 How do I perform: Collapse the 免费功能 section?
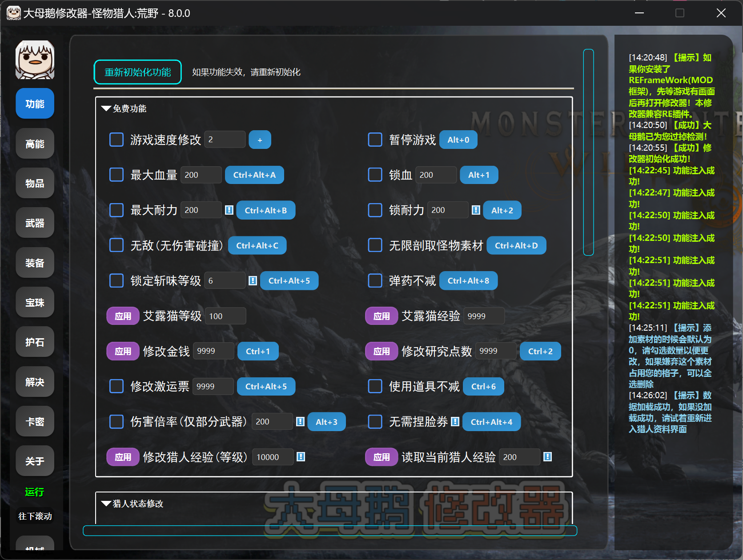point(106,108)
